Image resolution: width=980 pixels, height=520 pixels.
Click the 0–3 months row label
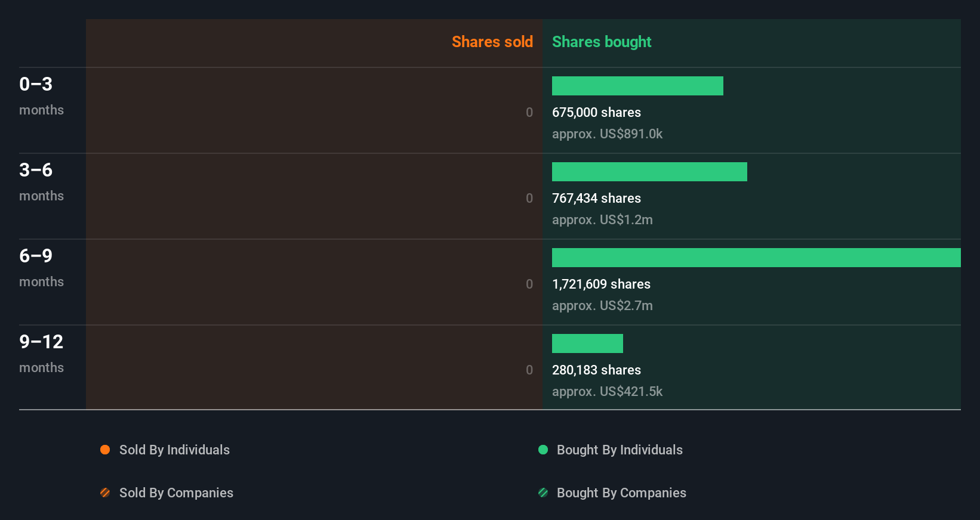[x=41, y=96]
